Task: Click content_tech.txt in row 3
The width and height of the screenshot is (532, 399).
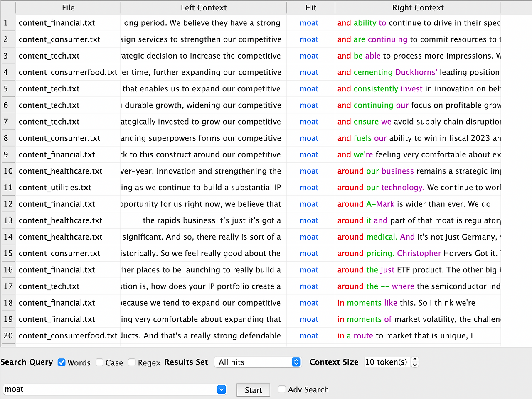Action: (x=49, y=56)
